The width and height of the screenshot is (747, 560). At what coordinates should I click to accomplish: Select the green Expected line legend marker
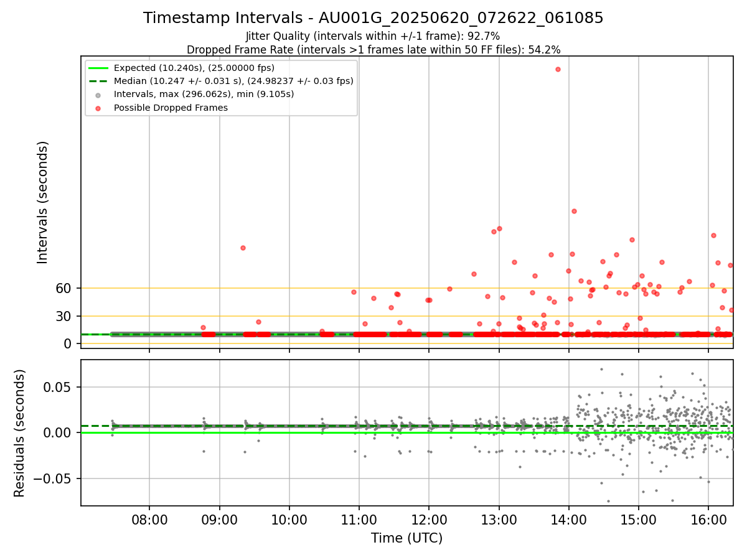tap(98, 68)
